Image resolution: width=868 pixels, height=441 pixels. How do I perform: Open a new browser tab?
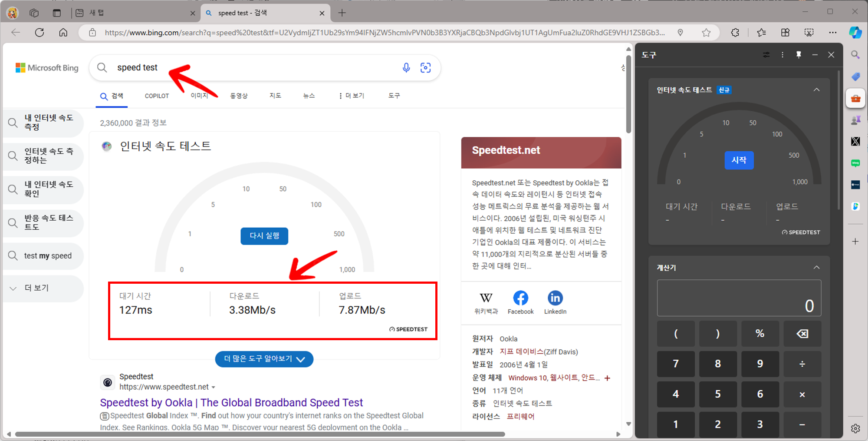pos(342,13)
